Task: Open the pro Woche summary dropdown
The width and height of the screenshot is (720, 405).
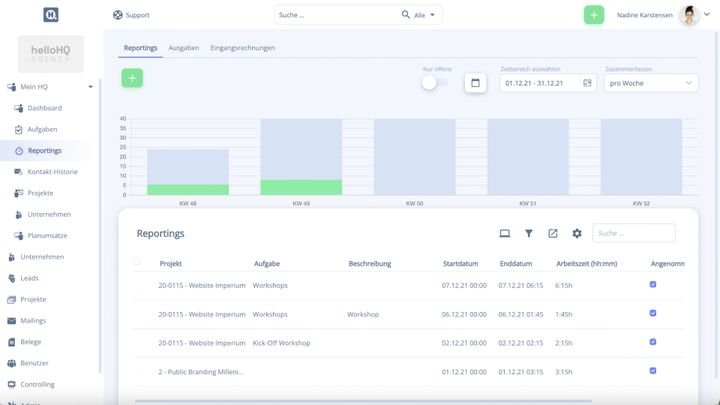Action: coord(651,83)
